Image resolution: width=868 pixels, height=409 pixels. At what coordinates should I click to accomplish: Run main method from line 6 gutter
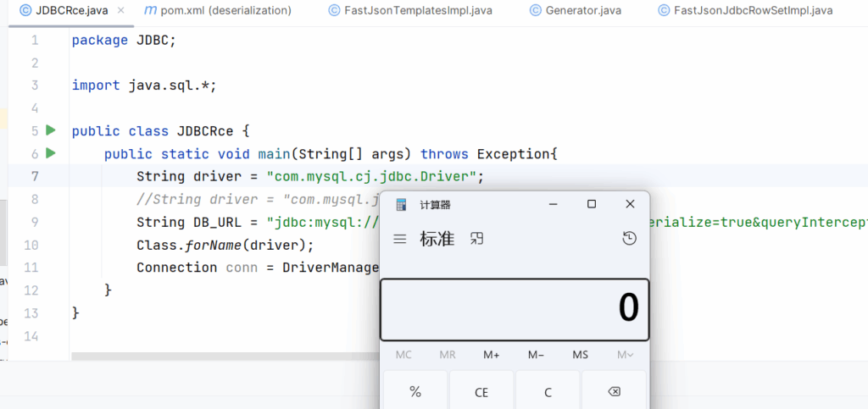tap(51, 153)
